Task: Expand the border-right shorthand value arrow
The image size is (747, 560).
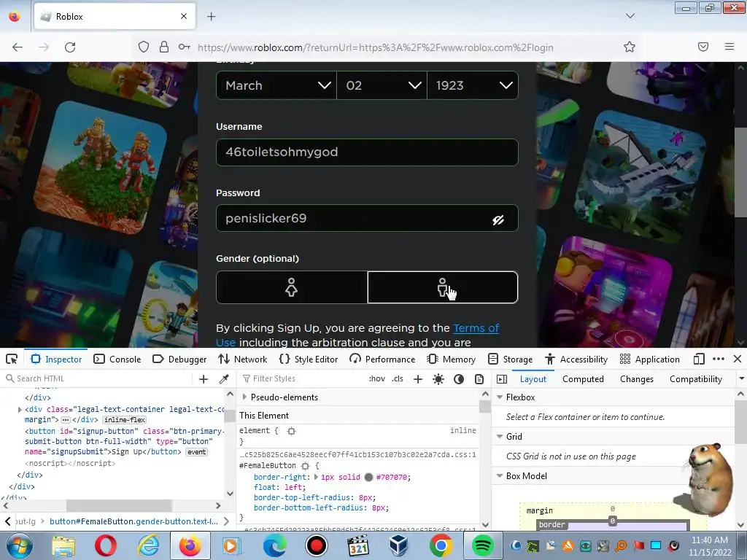Action: (x=316, y=477)
